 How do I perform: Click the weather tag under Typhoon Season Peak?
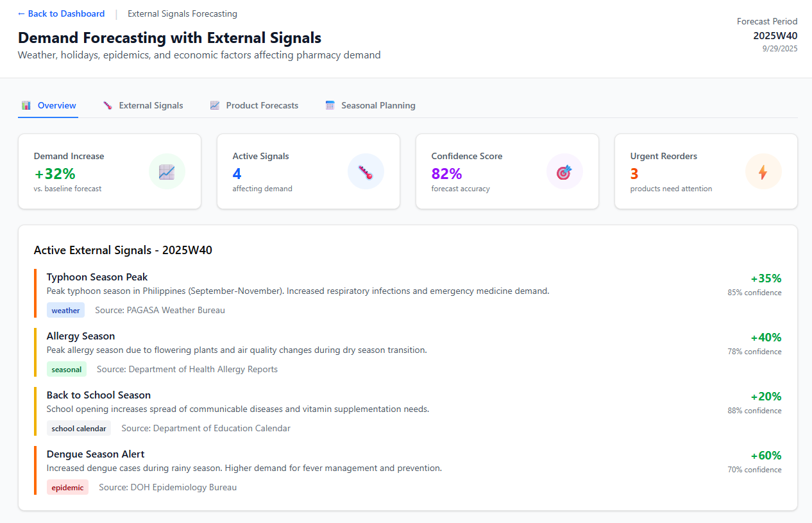pos(65,310)
